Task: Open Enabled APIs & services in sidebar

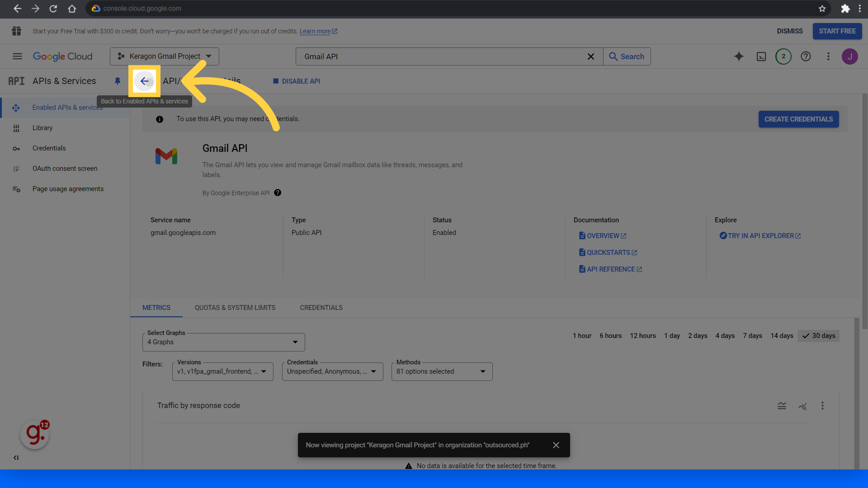Action: click(x=66, y=108)
